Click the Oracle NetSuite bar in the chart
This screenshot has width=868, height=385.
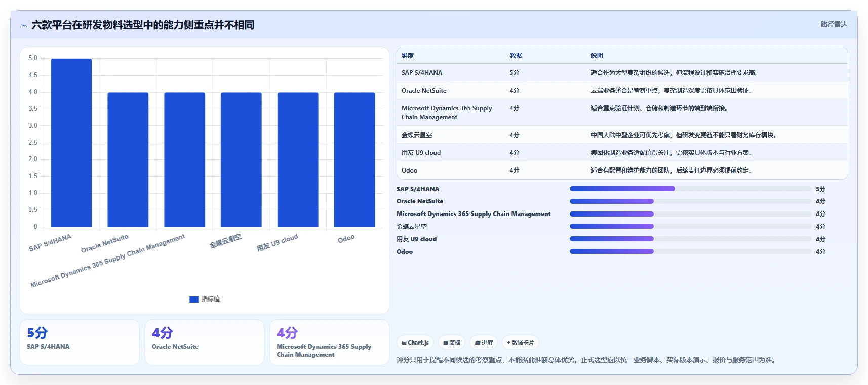[x=128, y=159]
